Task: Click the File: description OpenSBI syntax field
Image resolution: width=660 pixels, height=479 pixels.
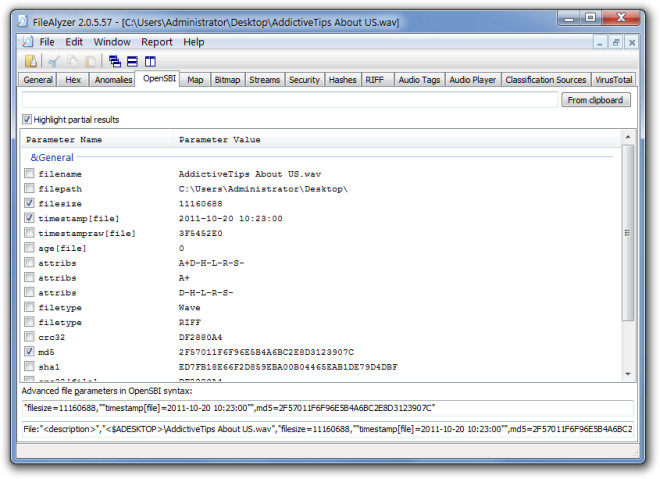Action: point(327,429)
